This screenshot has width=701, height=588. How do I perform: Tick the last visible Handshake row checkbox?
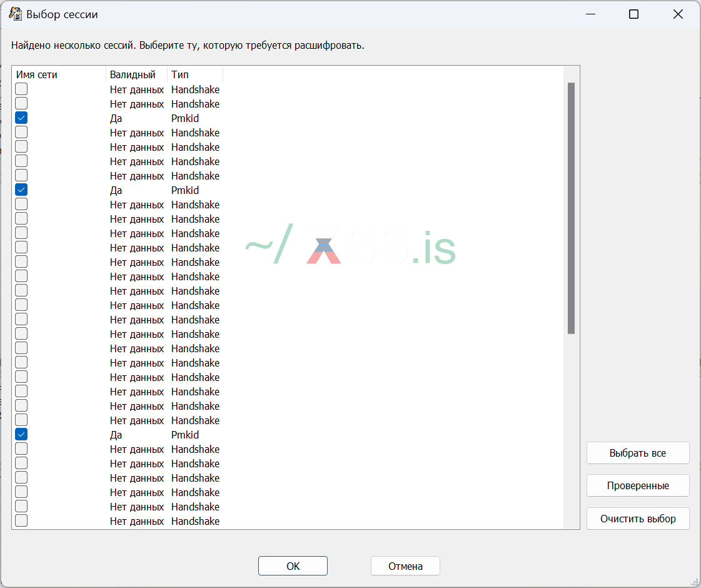tap(21, 520)
